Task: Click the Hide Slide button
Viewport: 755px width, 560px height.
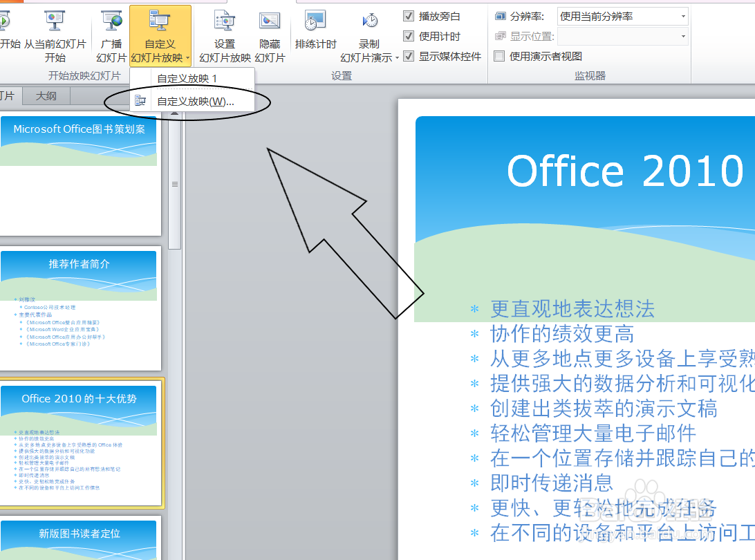Action: pos(270,37)
